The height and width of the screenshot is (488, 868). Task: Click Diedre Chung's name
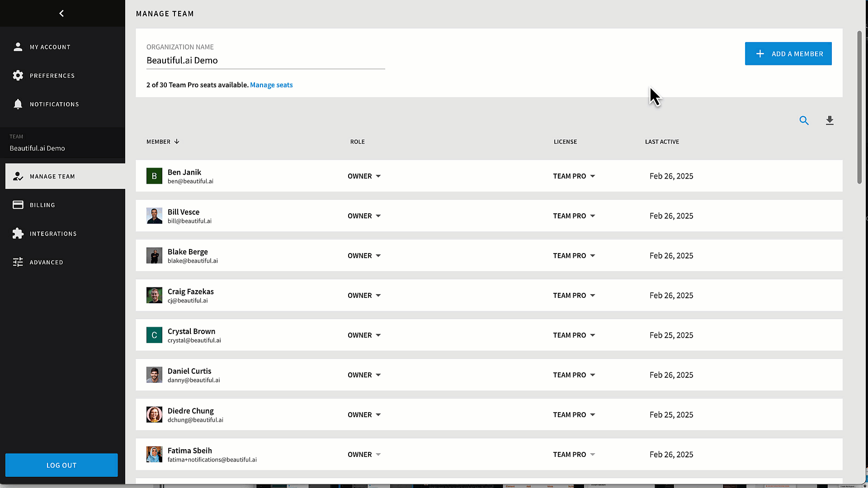tap(191, 411)
